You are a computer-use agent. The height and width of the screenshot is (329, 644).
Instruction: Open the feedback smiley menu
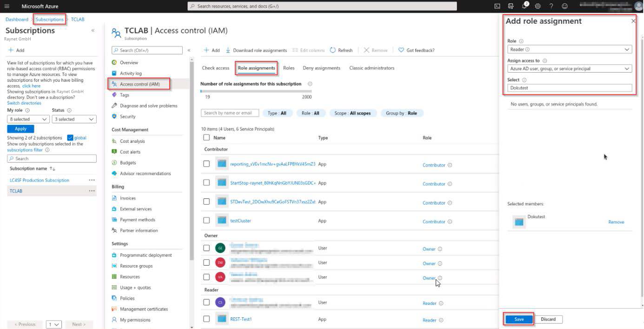pyautogui.click(x=564, y=6)
